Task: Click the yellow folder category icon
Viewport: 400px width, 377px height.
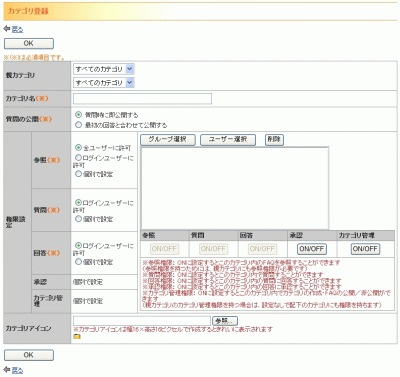Action: point(77,337)
